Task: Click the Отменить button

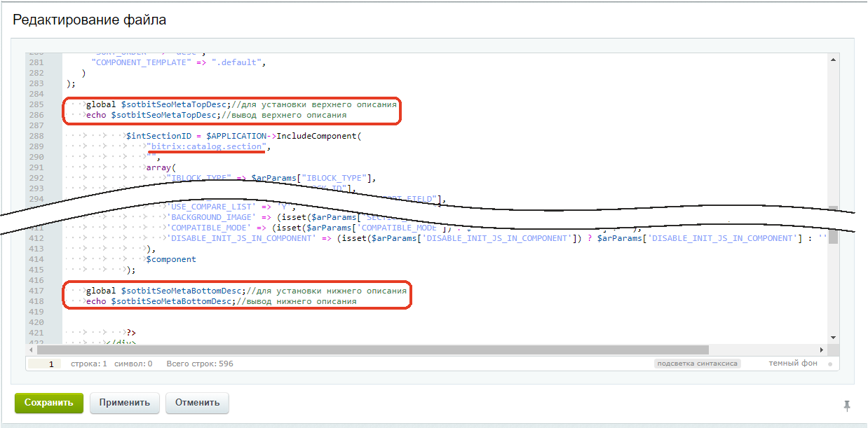Action: (197, 403)
